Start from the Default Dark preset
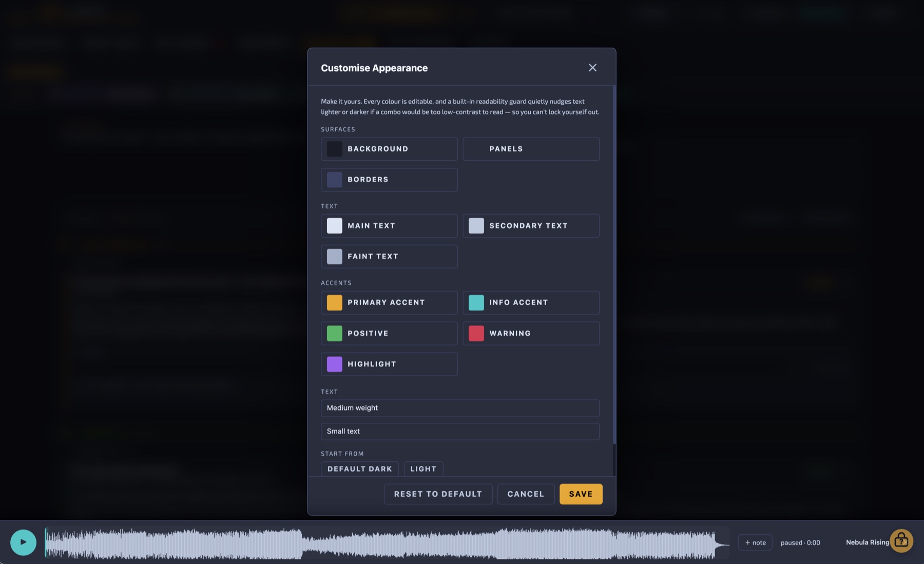This screenshot has width=924, height=564. [360, 469]
